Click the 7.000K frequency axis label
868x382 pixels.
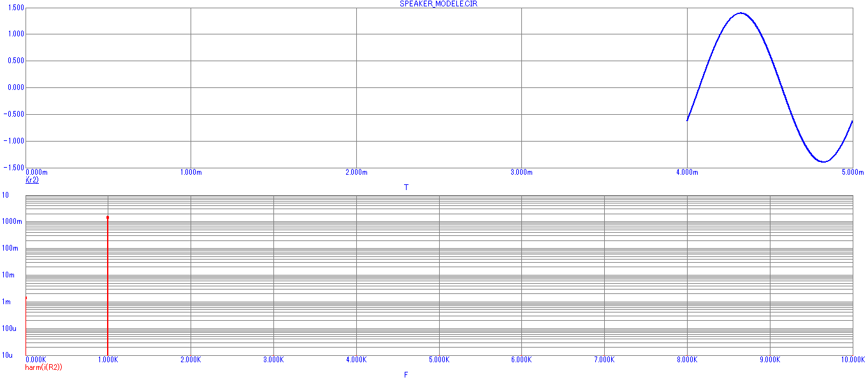point(604,360)
